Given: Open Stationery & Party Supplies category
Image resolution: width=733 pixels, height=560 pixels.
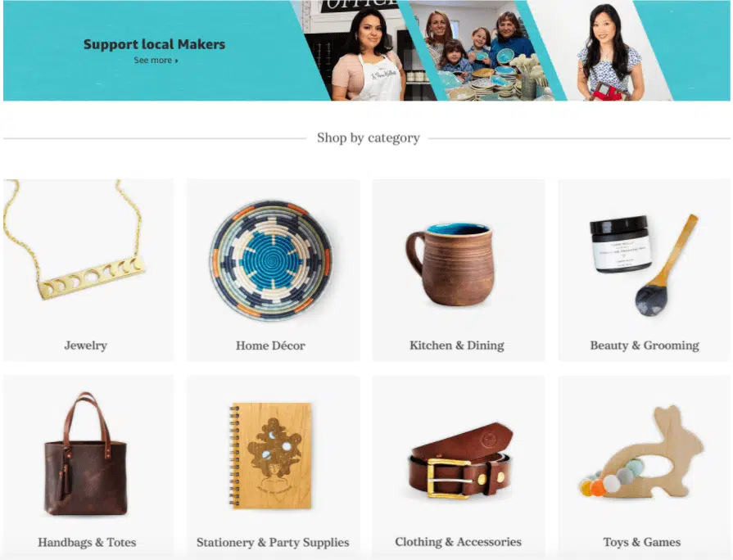Looking at the screenshot, I should click(273, 542).
